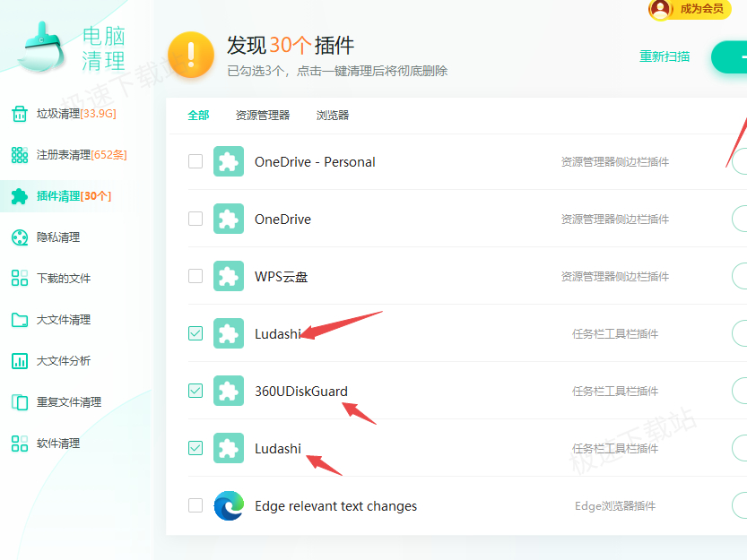Tick the WPS云盘 checkbox
The height and width of the screenshot is (560, 747).
(195, 276)
